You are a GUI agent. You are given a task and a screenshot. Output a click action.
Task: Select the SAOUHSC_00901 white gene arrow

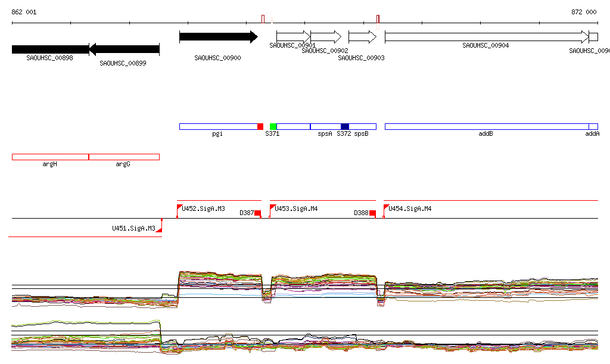pos(293,37)
